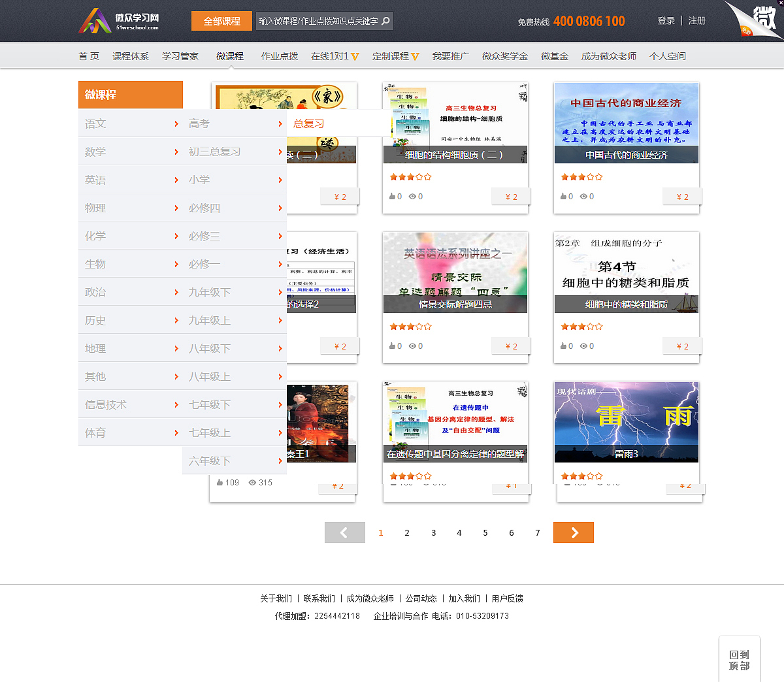This screenshot has width=784, height=682.
Task: Click the 关于我们 footer link
Action: pyautogui.click(x=276, y=598)
